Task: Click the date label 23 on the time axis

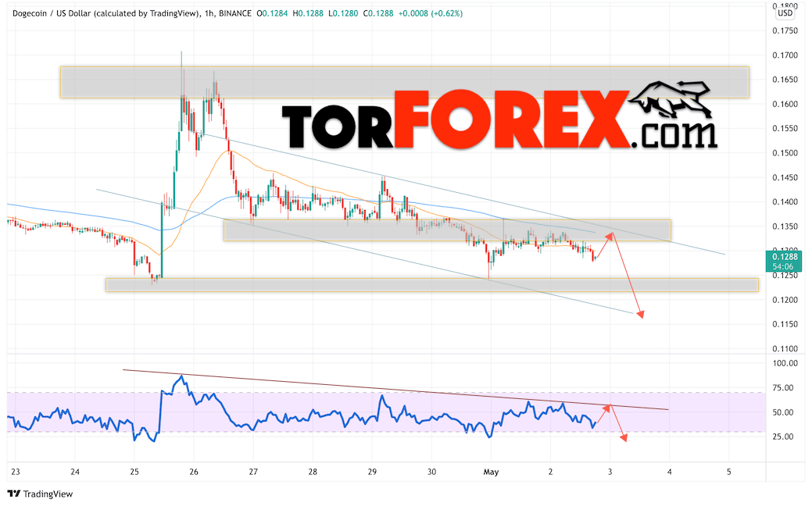Action: pos(16,472)
